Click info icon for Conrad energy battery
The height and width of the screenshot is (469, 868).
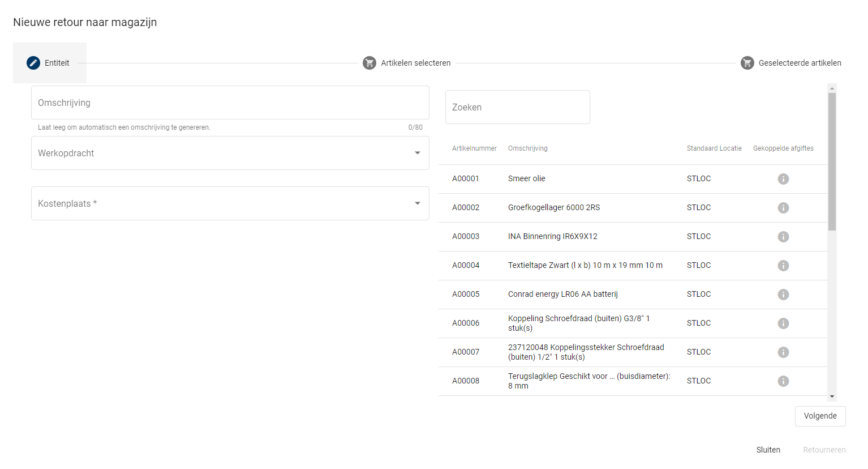coord(783,295)
